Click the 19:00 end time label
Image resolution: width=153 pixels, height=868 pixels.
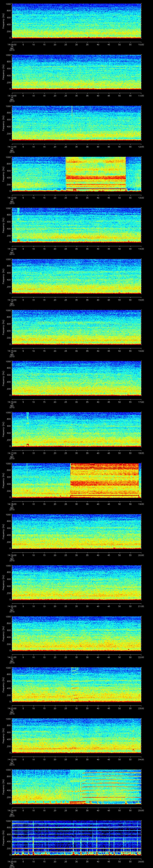coord(141,504)
